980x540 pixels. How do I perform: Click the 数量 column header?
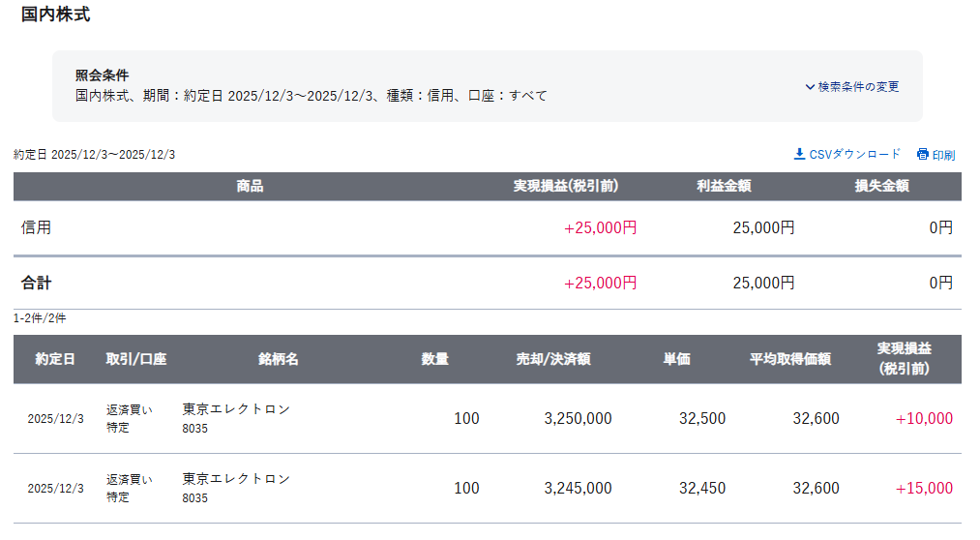[x=435, y=359]
